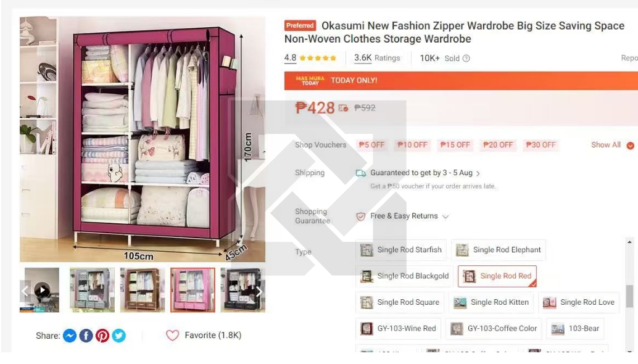The width and height of the screenshot is (638, 364).
Task: Share product on Twitter
Action: (119, 336)
